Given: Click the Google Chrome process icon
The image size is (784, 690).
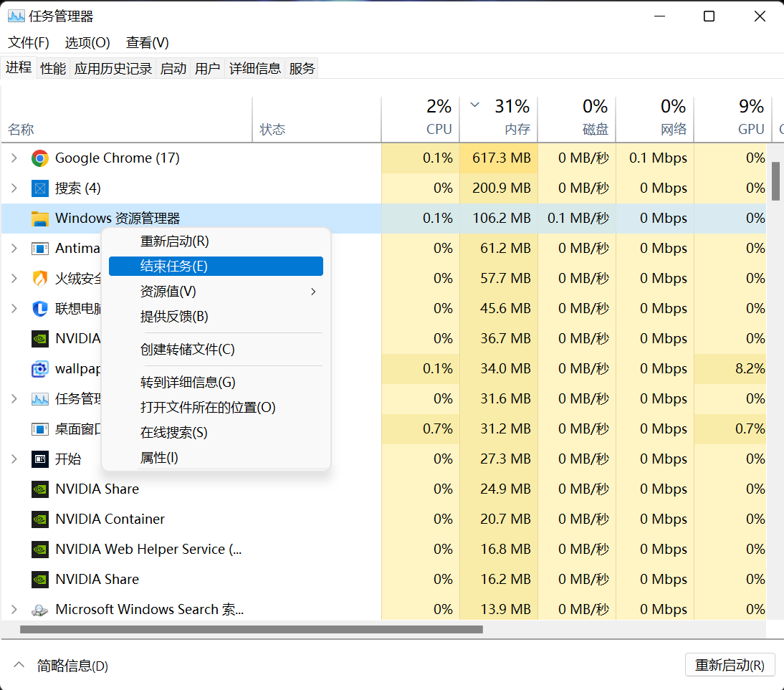Looking at the screenshot, I should click(40, 158).
